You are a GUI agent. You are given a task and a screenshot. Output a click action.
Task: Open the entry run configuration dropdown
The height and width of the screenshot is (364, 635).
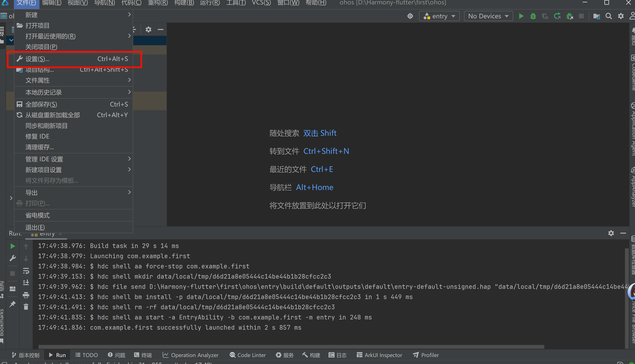[x=439, y=16]
